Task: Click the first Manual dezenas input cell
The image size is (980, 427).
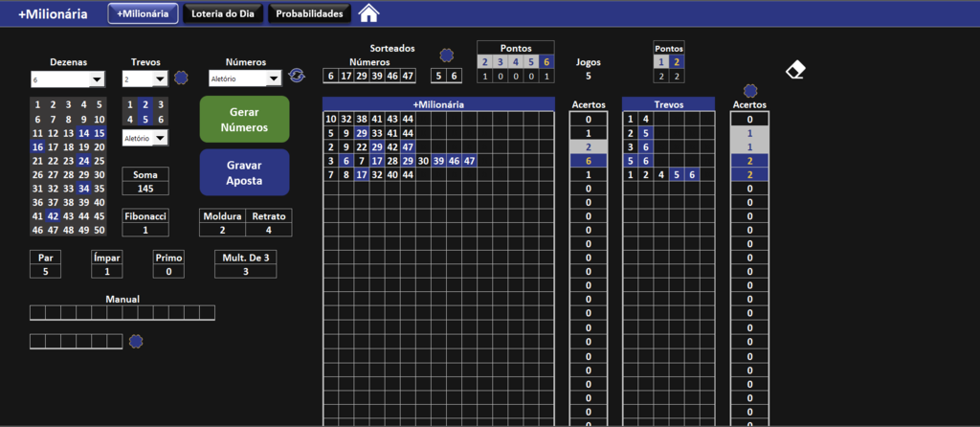Action: click(x=37, y=313)
